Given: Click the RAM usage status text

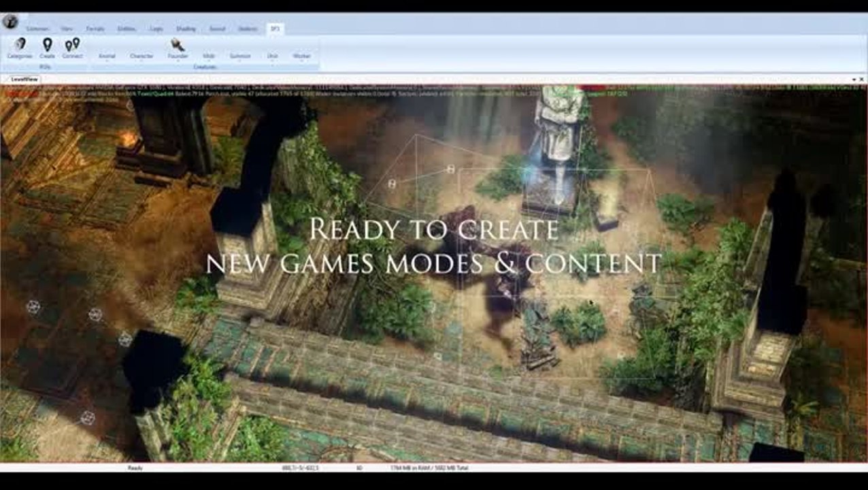Looking at the screenshot, I should pyautogui.click(x=429, y=468).
